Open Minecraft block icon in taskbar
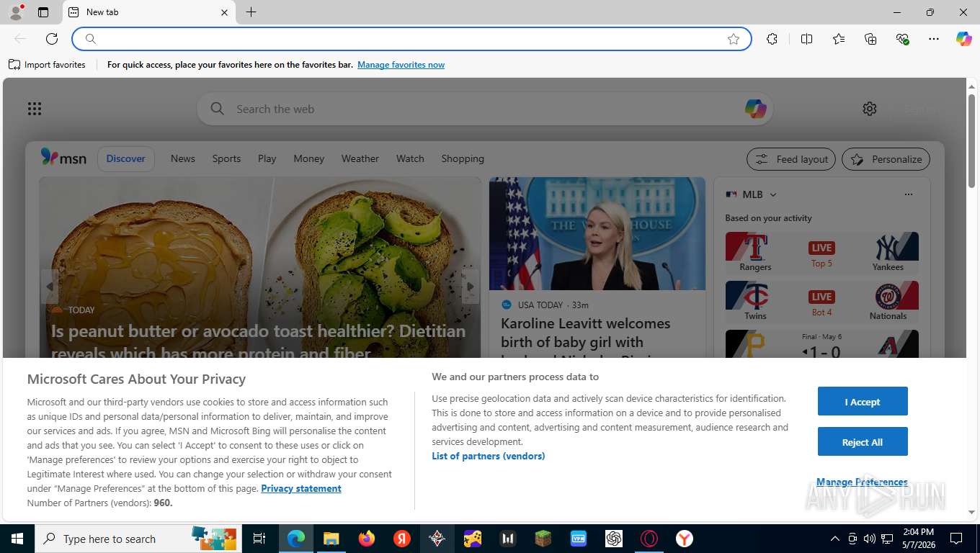Screen dimensions: 980x553 (543, 539)
